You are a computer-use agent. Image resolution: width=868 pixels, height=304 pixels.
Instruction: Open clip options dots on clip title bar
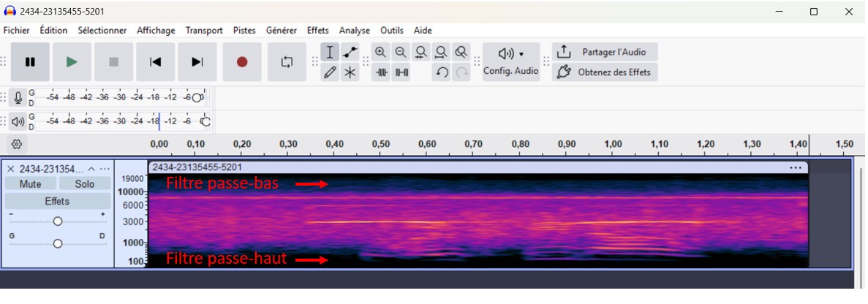click(x=796, y=167)
